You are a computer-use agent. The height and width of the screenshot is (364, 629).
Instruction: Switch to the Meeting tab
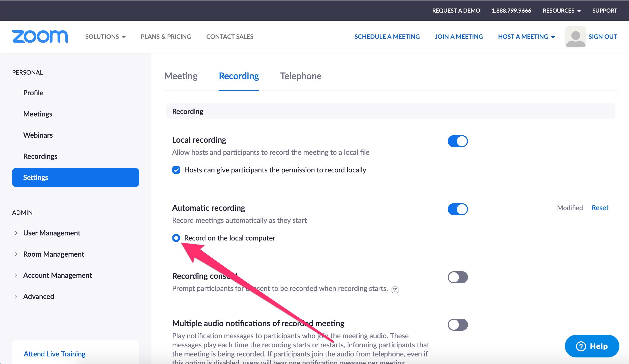click(x=180, y=76)
